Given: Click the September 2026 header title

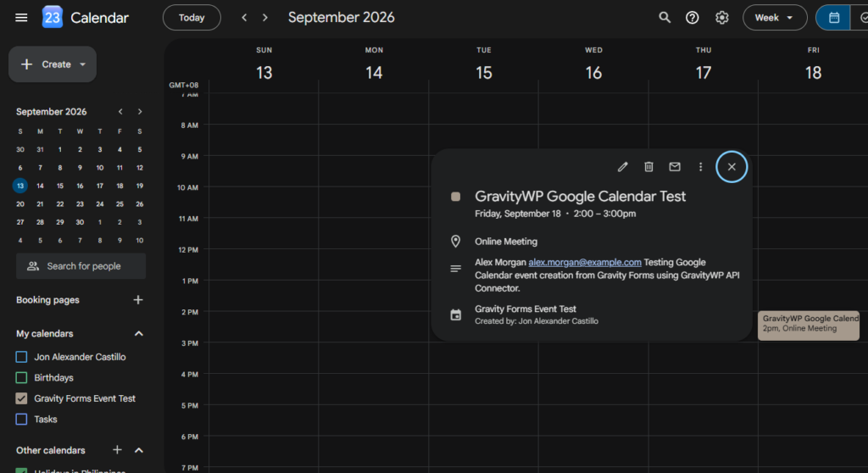Looking at the screenshot, I should pyautogui.click(x=341, y=18).
